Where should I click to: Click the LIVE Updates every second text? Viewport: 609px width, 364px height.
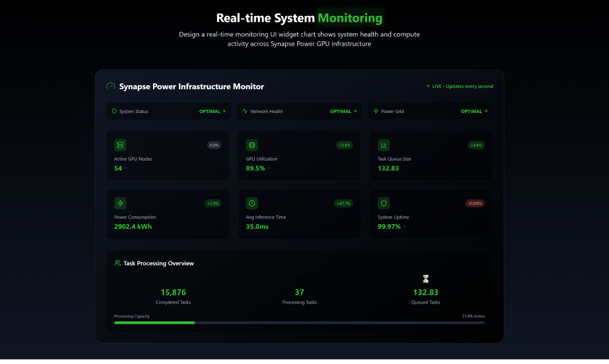click(x=463, y=86)
